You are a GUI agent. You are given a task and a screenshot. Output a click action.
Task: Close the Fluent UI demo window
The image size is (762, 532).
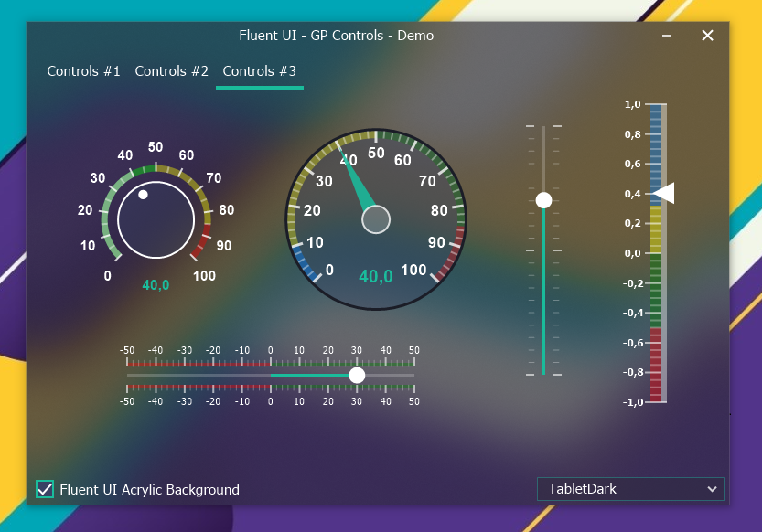coord(708,36)
